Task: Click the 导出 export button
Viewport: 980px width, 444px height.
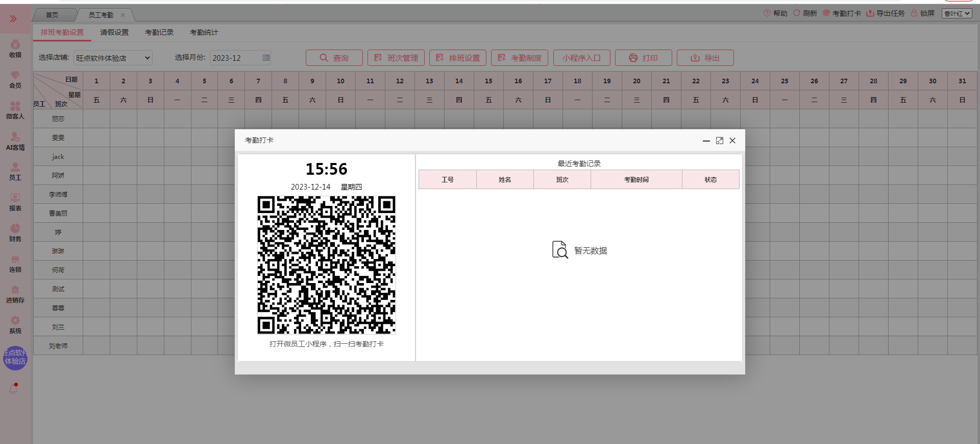Action: pos(705,58)
